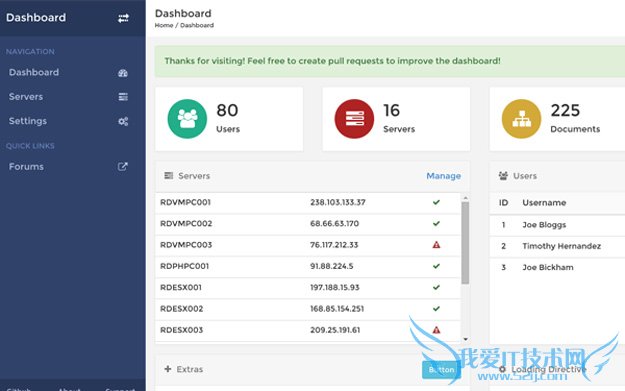Screen dimensions: 625x391
Task: Click the Users panel header icon
Action: pos(503,175)
